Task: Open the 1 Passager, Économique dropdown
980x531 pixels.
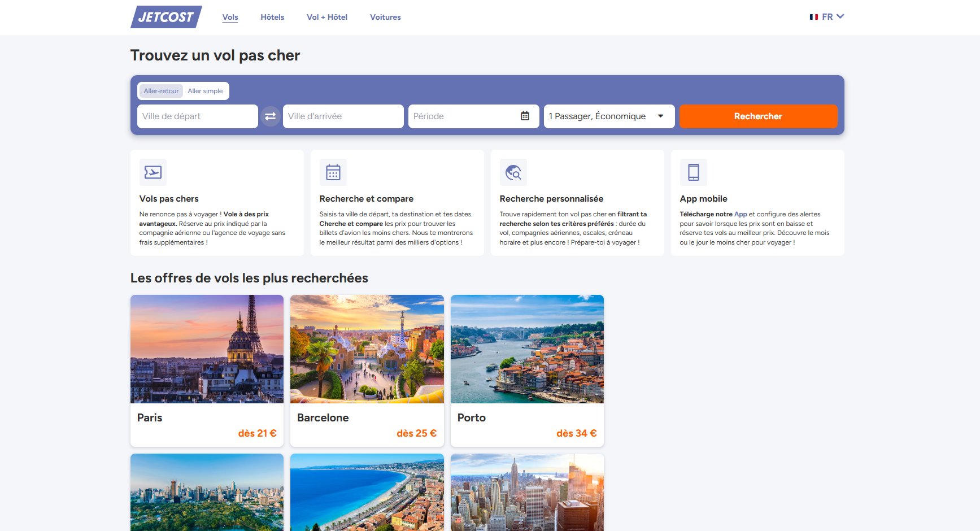Action: coord(609,116)
